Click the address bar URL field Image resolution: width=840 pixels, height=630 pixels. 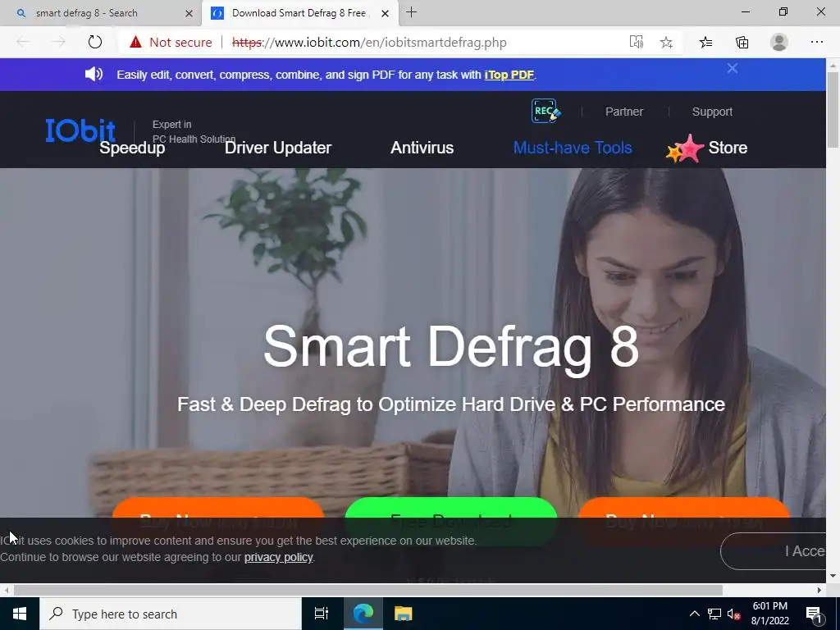tap(370, 43)
